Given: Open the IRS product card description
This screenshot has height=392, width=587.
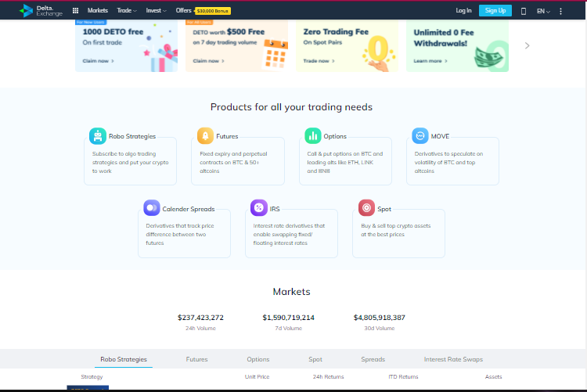Looking at the screenshot, I should pos(289,235).
